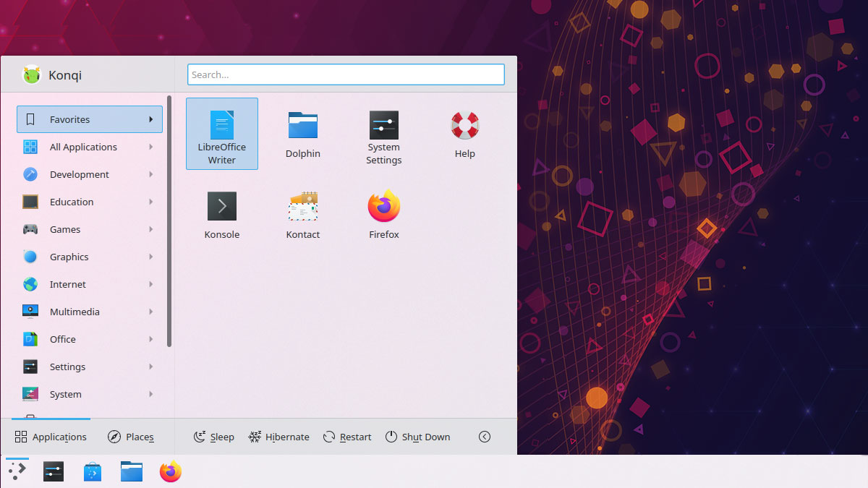This screenshot has height=488, width=868.
Task: Open the Dolphin file manager
Action: coord(302,134)
